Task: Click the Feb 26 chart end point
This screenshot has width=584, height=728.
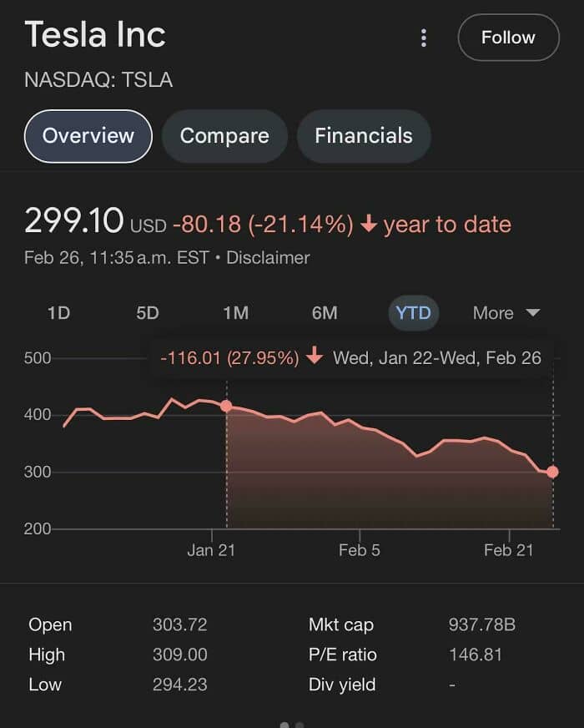Action: point(552,473)
